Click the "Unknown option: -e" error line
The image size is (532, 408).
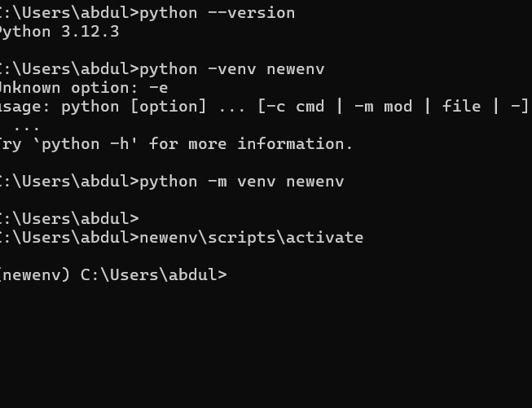(x=82, y=88)
